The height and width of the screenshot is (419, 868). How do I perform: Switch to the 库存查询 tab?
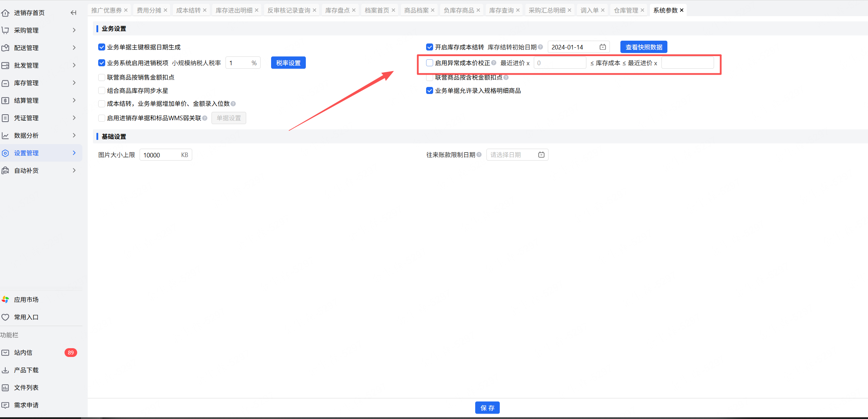501,10
